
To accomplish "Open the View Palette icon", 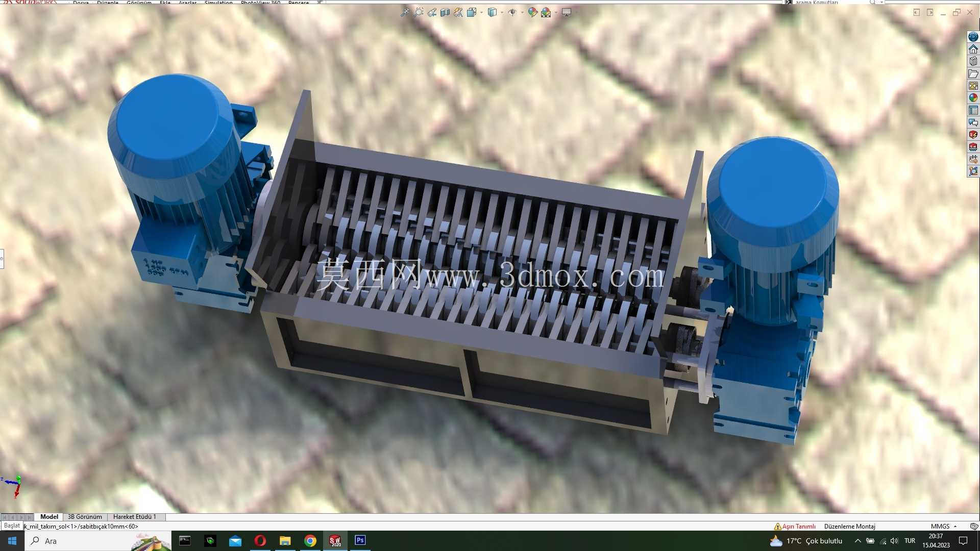I will pyautogui.click(x=973, y=86).
